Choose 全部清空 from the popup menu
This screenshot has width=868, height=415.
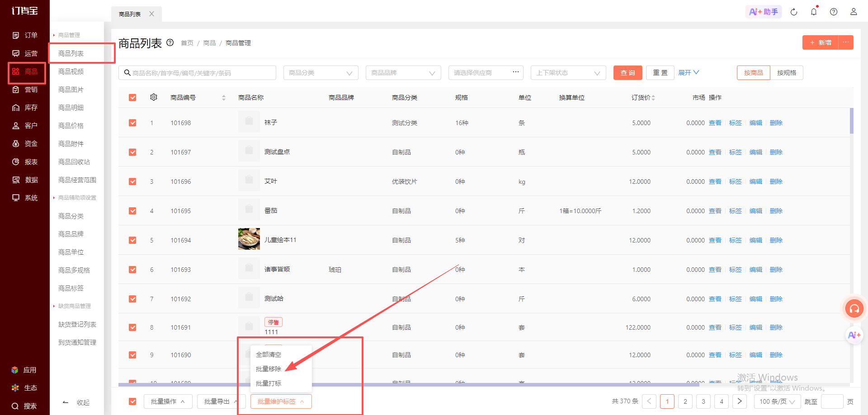[269, 354]
